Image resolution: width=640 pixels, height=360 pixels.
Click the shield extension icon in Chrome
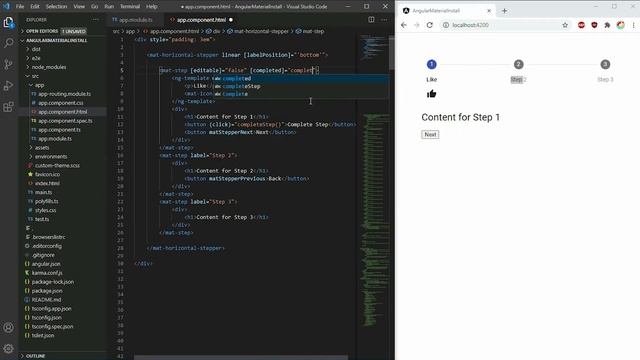tap(594, 25)
